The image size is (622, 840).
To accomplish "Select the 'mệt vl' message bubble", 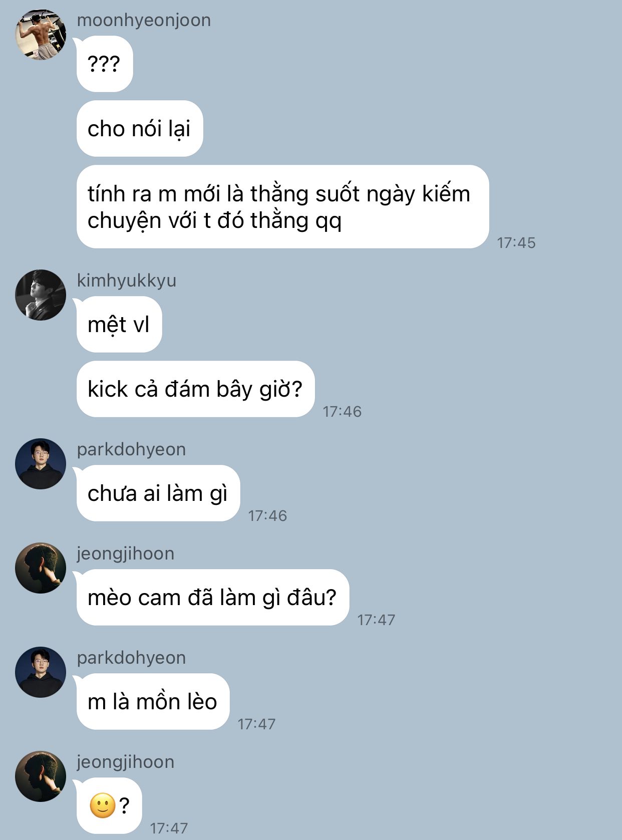I will coord(119,324).
